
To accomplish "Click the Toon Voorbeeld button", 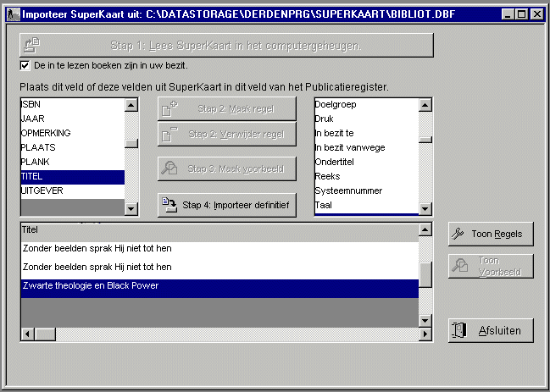I will (491, 266).
